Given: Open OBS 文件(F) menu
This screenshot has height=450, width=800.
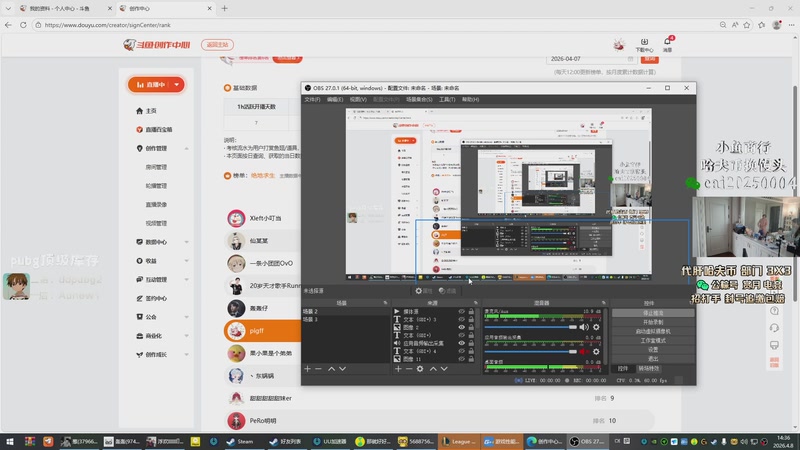Looking at the screenshot, I should coord(312,99).
